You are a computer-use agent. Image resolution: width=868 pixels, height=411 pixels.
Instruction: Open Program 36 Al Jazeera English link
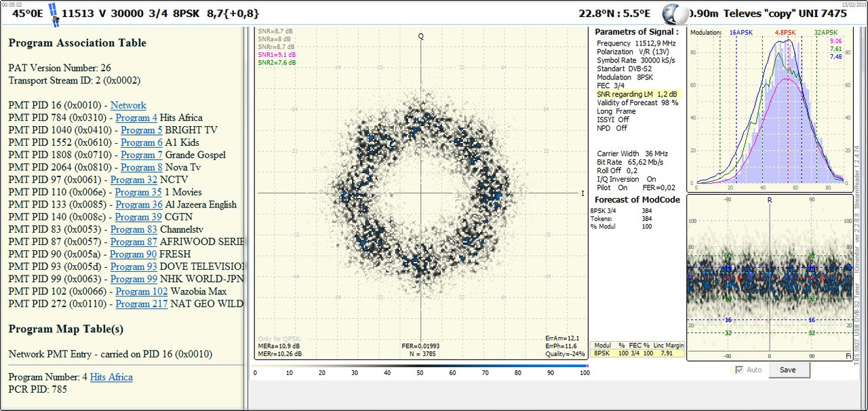(139, 204)
